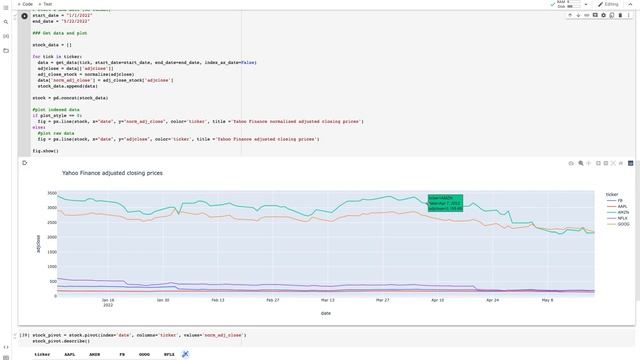The image size is (640, 360).
Task: Delete the cell with trash icon
Action: [x=620, y=16]
